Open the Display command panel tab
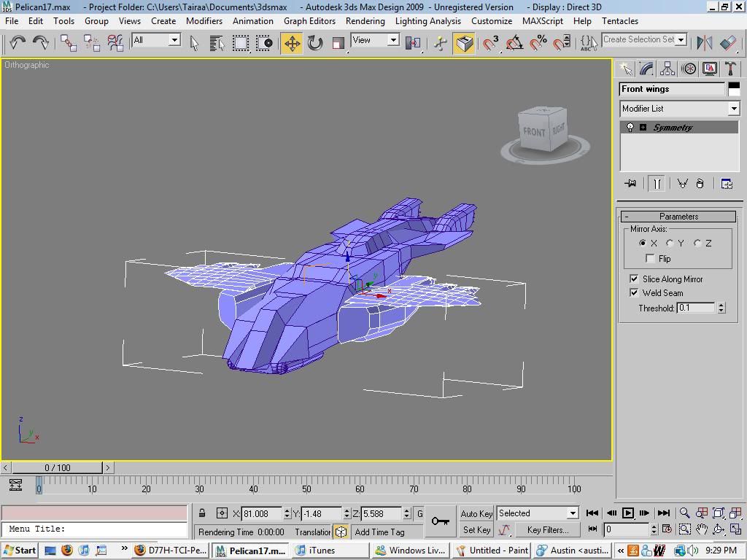The height and width of the screenshot is (560, 747). coord(709,69)
